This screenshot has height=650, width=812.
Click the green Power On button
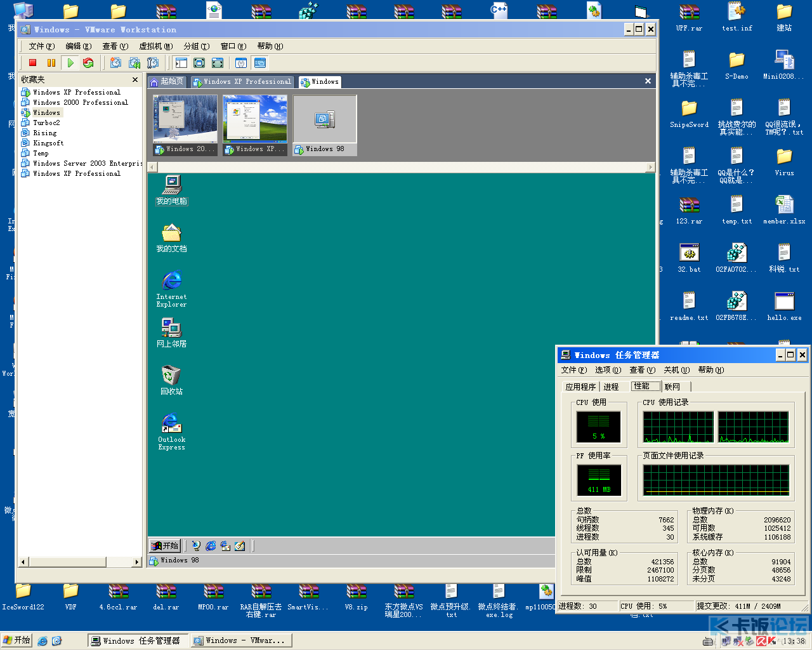pos(70,63)
